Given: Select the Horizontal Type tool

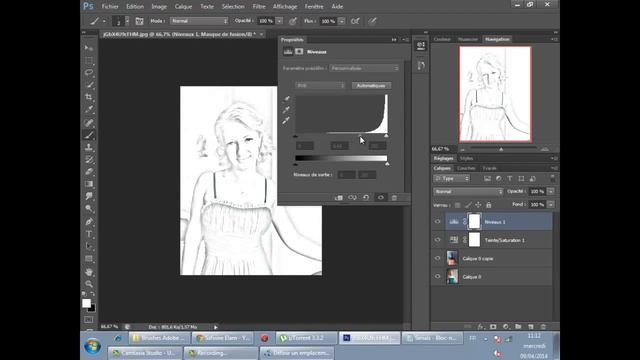Looking at the screenshot, I should (x=89, y=234).
